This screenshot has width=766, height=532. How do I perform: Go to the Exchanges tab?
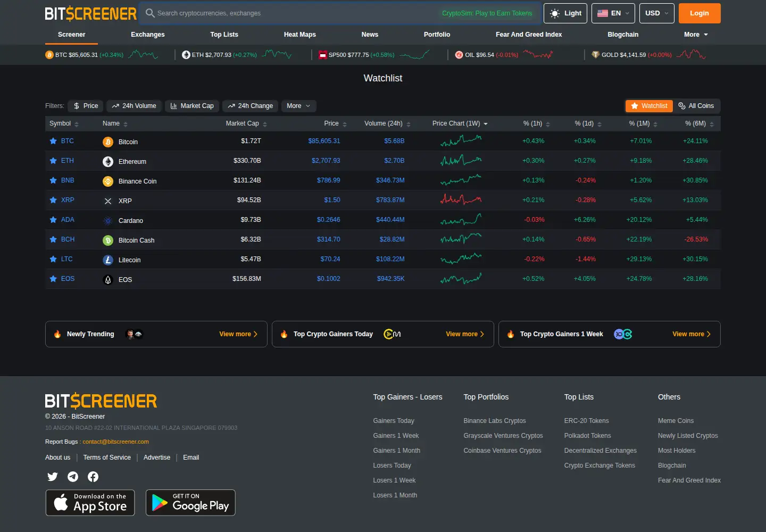tap(148, 35)
